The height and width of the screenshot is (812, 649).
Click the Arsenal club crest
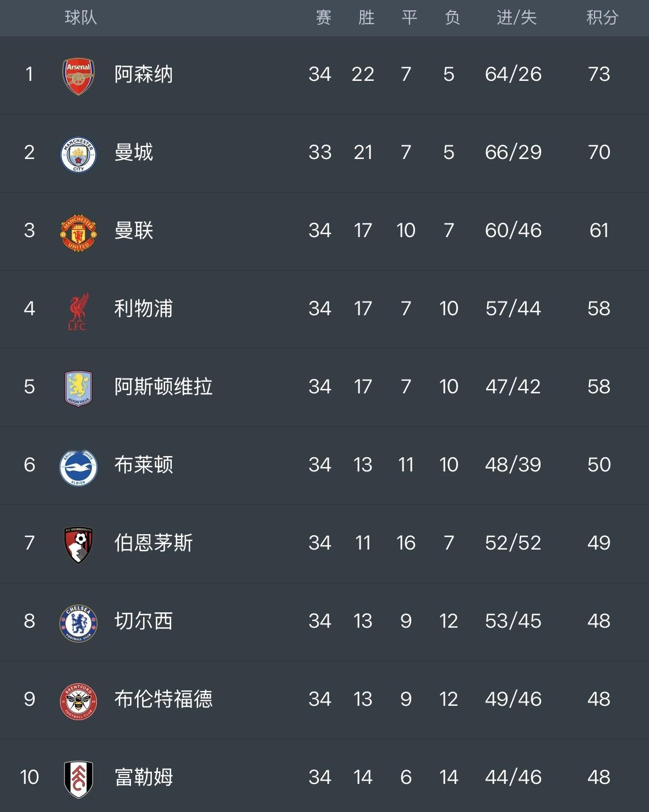tap(78, 76)
